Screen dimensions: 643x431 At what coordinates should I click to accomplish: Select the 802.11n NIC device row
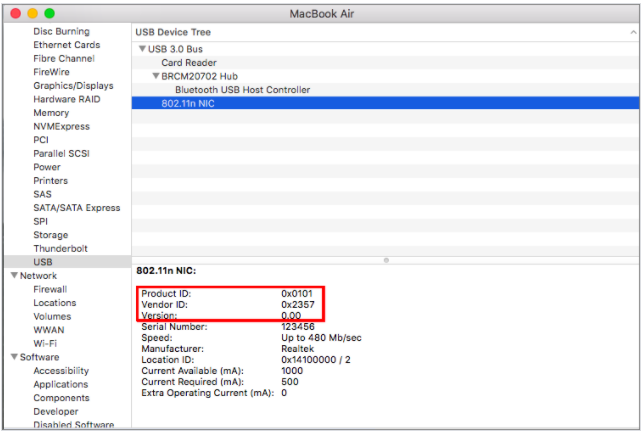tap(188, 103)
